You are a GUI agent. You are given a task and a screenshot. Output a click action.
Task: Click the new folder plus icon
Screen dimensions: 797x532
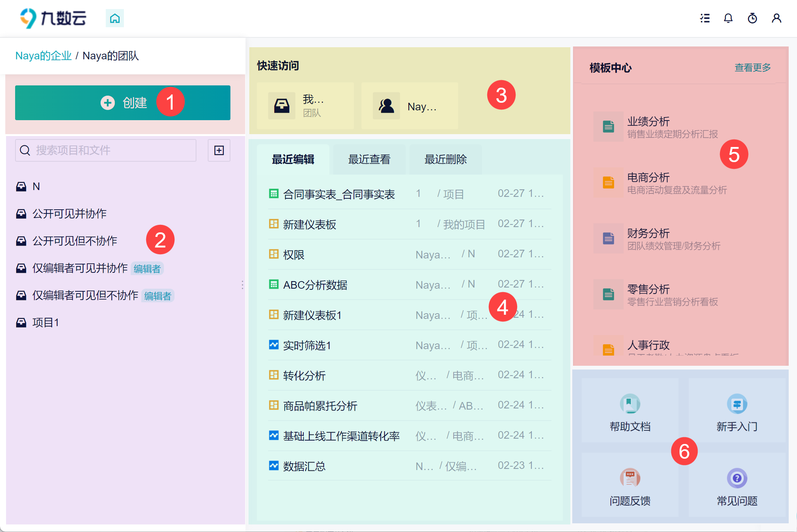[219, 150]
